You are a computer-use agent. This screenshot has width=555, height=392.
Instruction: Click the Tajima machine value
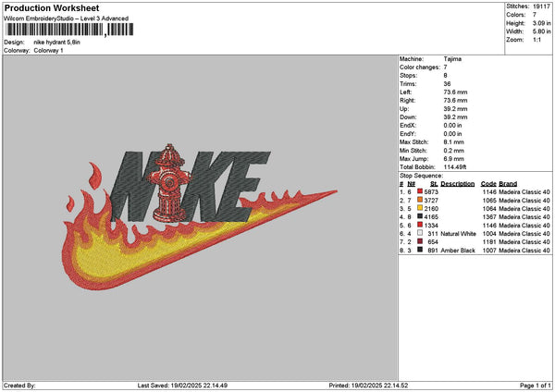click(452, 60)
